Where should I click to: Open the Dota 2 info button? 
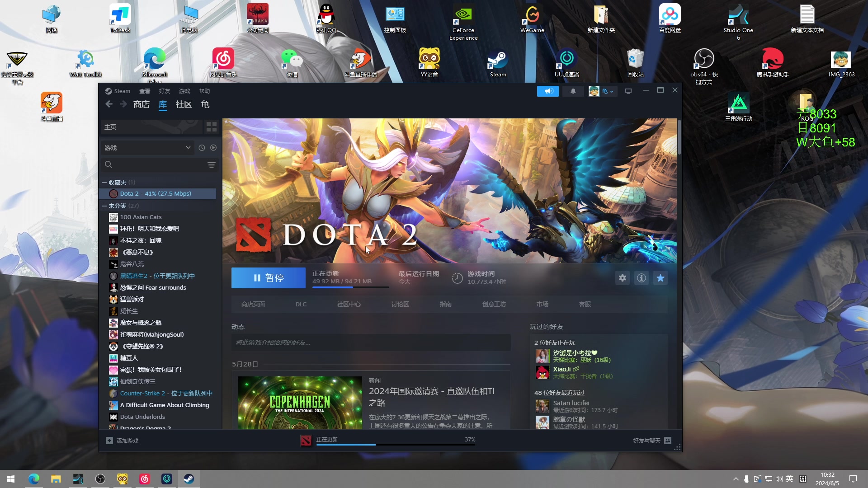pyautogui.click(x=642, y=278)
